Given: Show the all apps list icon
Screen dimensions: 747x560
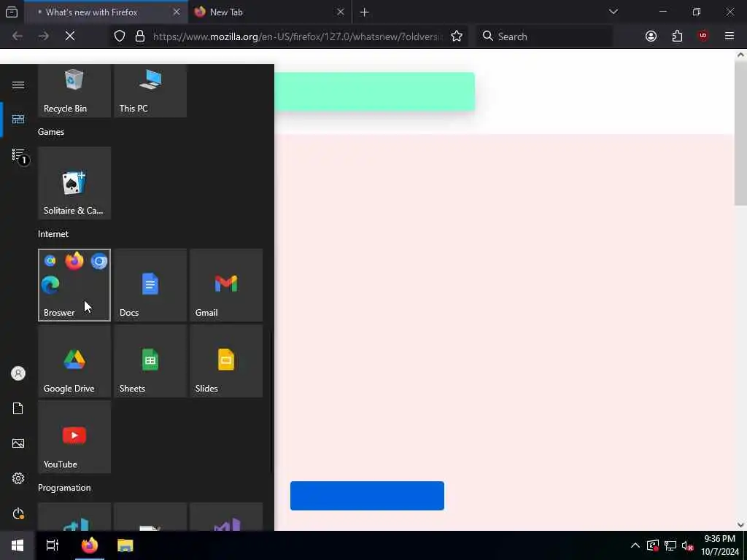Looking at the screenshot, I should coord(18,155).
